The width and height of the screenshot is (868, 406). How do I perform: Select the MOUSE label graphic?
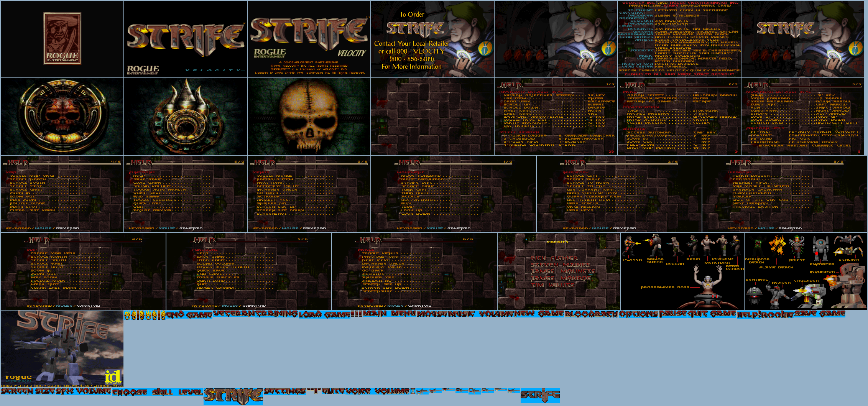pos(432,314)
